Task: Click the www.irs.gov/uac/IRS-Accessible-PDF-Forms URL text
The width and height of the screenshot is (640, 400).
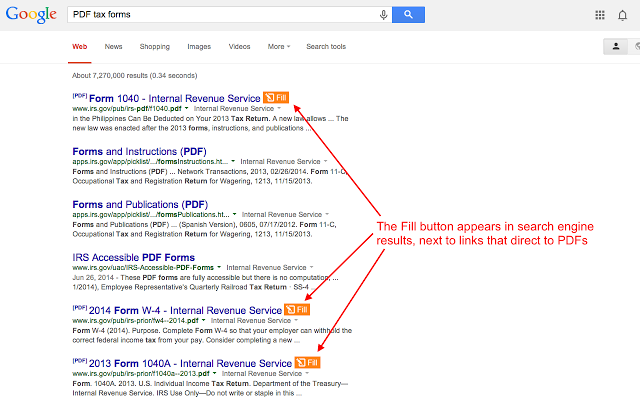Action: [143, 268]
